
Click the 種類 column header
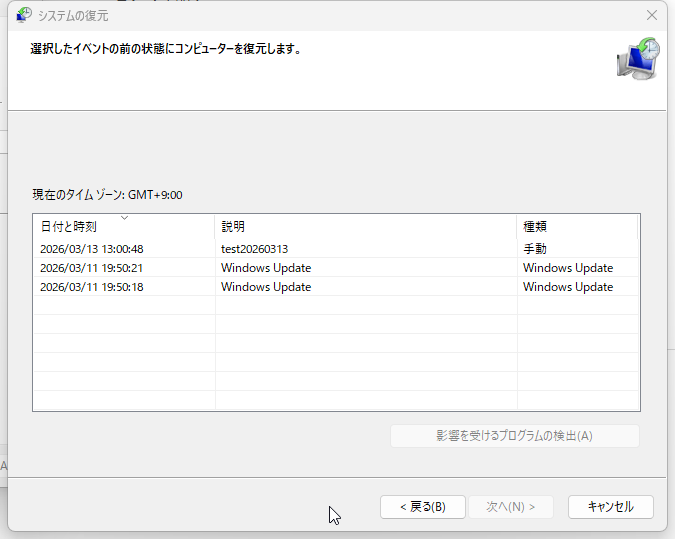point(577,226)
